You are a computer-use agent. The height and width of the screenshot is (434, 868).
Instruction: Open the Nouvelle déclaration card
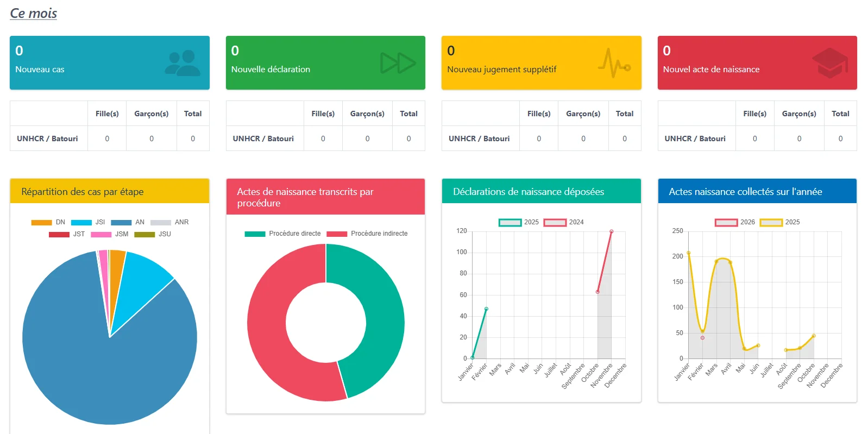pos(325,63)
